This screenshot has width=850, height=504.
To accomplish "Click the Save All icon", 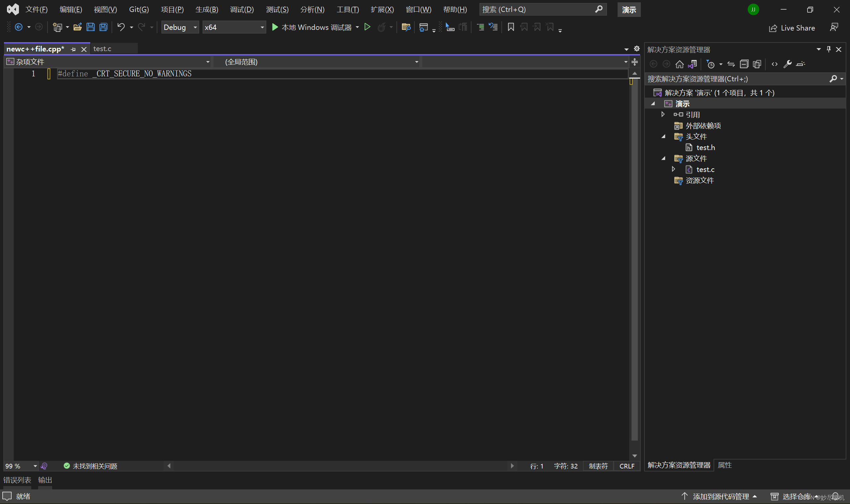I will pos(103,27).
